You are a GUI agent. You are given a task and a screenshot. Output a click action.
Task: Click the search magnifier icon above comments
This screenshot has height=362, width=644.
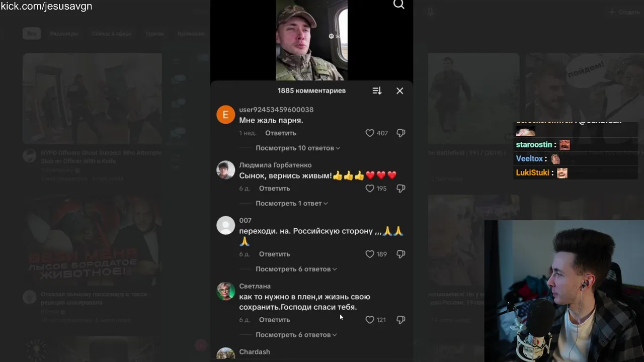pos(399,5)
